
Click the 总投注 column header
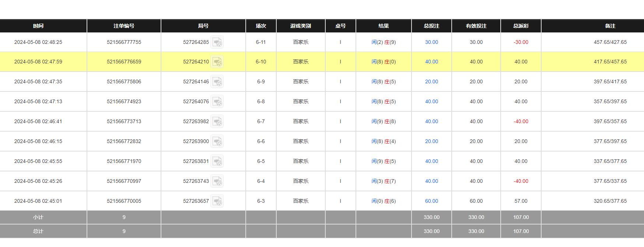point(431,26)
